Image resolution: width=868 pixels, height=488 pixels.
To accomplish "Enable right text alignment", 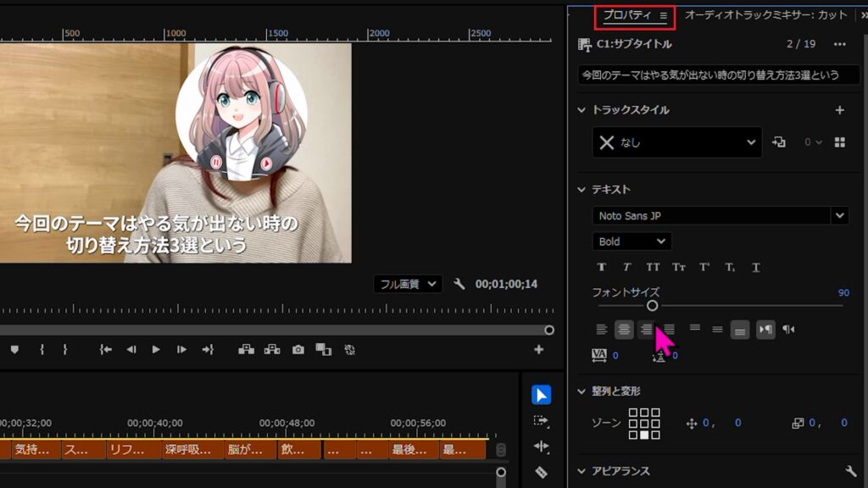I will 646,330.
